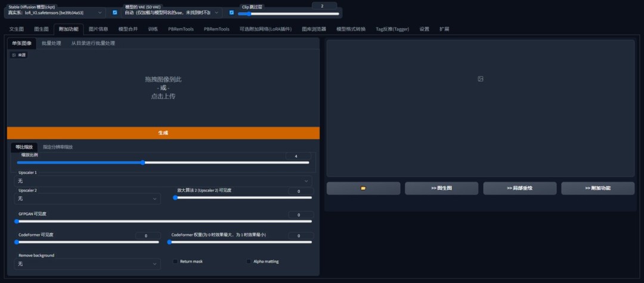Select the 附加功能 main tab
Image resolution: width=644 pixels, height=283 pixels.
point(69,29)
